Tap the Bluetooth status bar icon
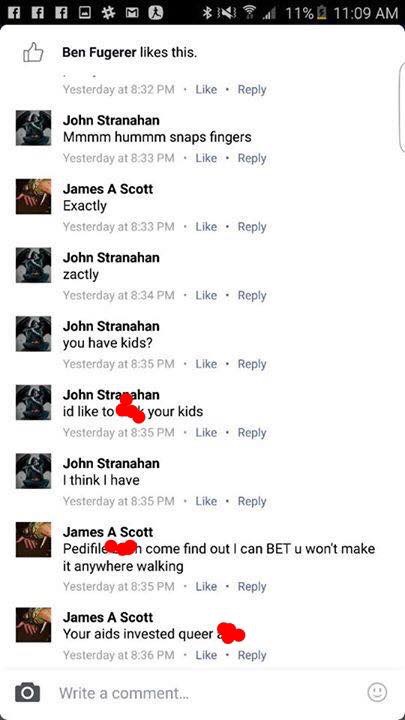 click(x=208, y=12)
